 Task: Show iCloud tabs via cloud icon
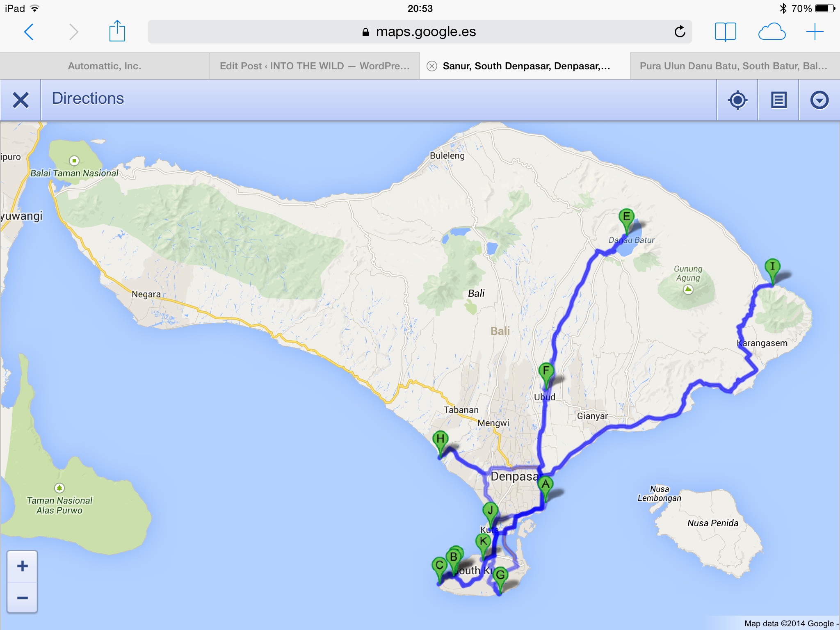(x=772, y=32)
